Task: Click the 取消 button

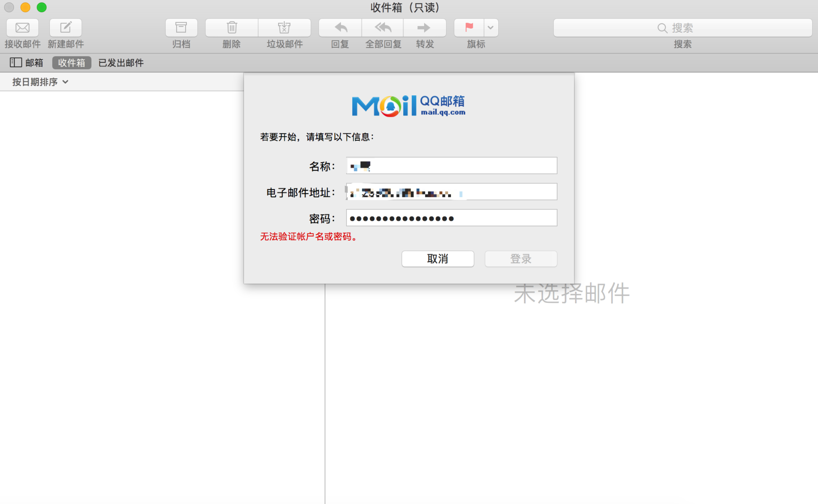Action: pyautogui.click(x=438, y=259)
